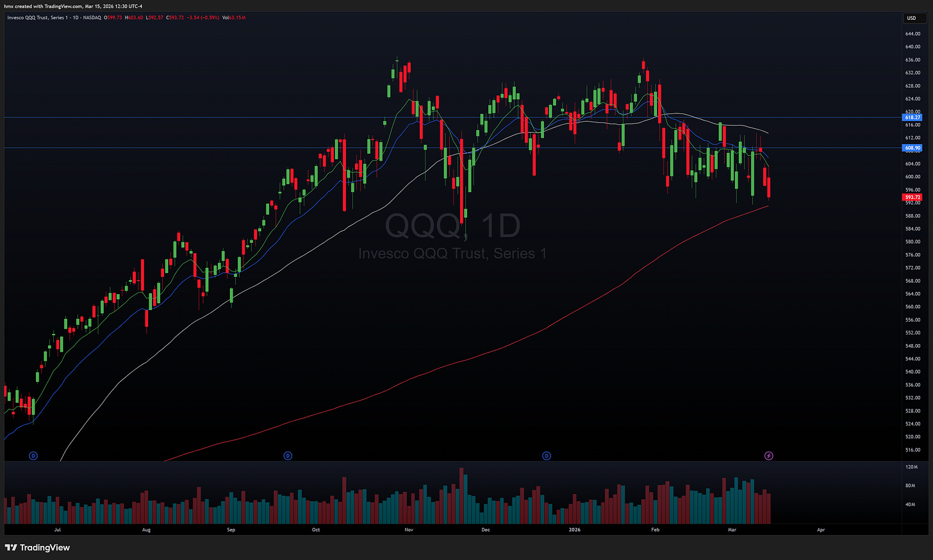Click the lightning-bolt event marker near mid-March
Screen dimensions: 933x560
click(x=769, y=456)
